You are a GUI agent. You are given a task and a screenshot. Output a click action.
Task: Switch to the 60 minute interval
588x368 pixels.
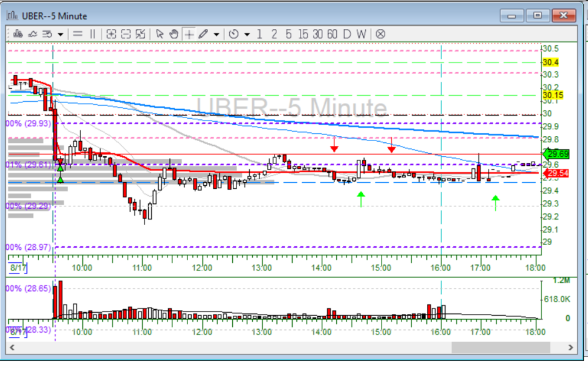coord(332,34)
